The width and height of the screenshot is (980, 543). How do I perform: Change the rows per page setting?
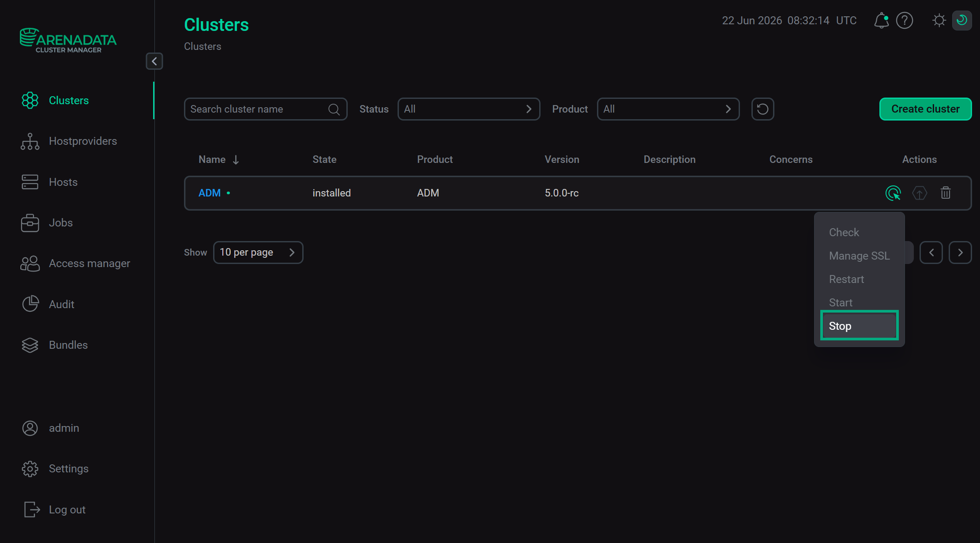pyautogui.click(x=258, y=253)
